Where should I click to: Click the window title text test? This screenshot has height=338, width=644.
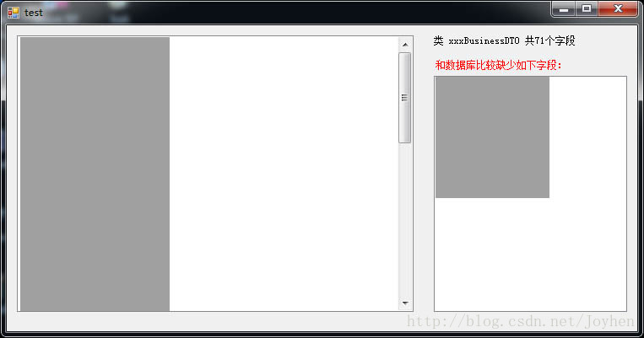pyautogui.click(x=33, y=13)
